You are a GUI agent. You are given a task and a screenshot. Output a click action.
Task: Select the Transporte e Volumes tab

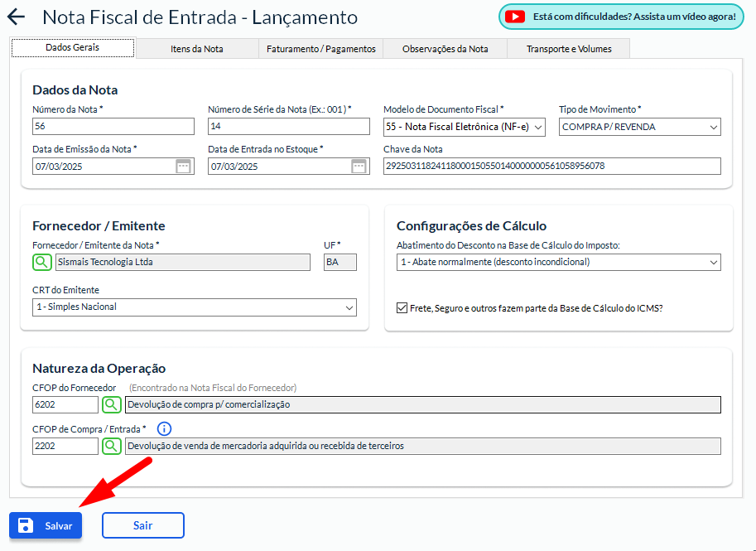tap(569, 49)
